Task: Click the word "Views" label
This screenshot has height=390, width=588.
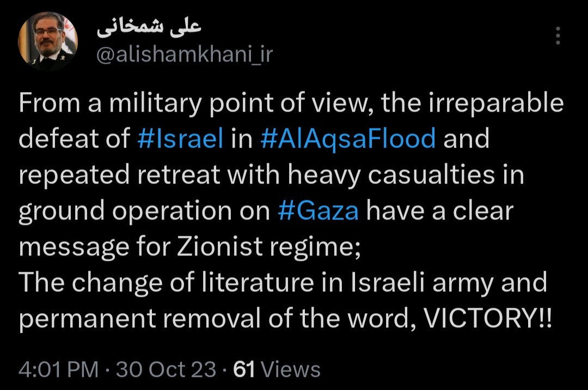Action: tap(291, 369)
